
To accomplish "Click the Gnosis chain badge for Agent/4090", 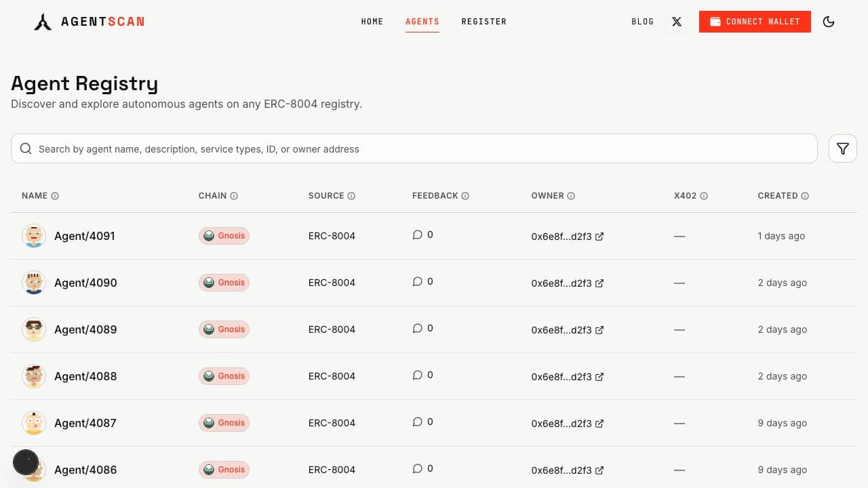I will pos(224,283).
